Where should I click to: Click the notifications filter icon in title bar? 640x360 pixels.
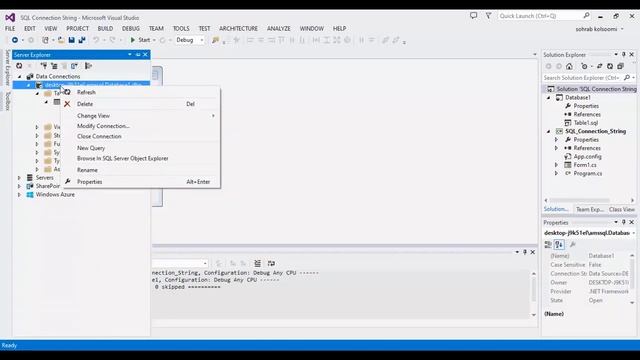tap(488, 16)
